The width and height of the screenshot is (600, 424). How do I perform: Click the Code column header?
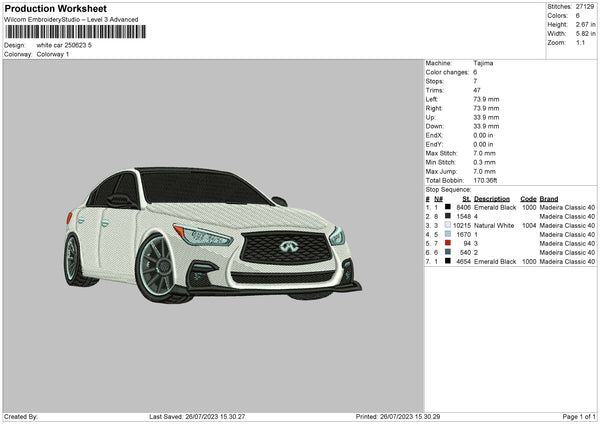click(x=528, y=198)
